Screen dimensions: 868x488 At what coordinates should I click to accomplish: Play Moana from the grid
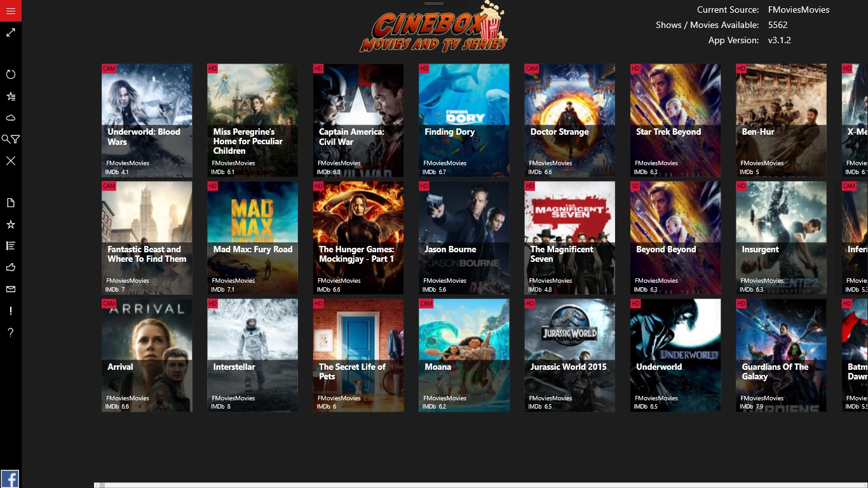point(464,355)
